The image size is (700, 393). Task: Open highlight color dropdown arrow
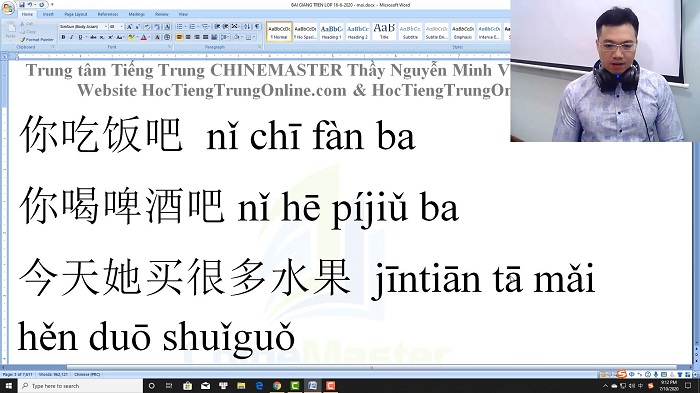(x=137, y=37)
